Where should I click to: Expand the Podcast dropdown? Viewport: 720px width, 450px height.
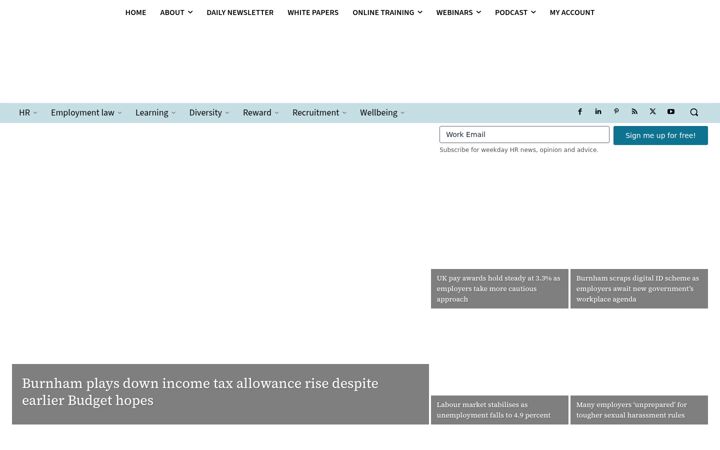515,12
